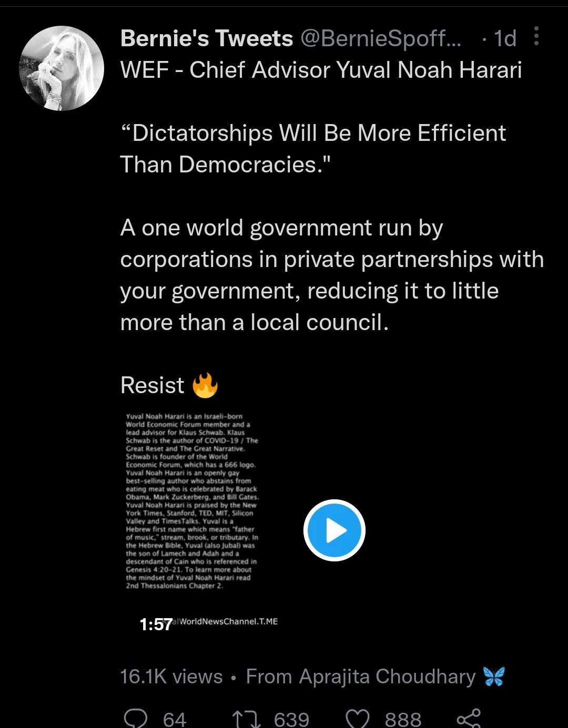
Task: Tap the reply speech bubble icon
Action: pyautogui.click(x=135, y=717)
